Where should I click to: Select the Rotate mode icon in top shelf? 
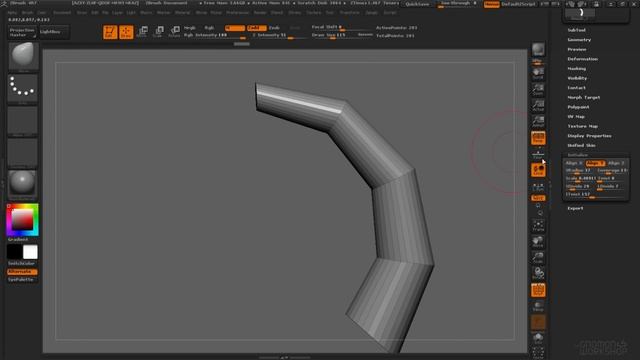coord(174,32)
